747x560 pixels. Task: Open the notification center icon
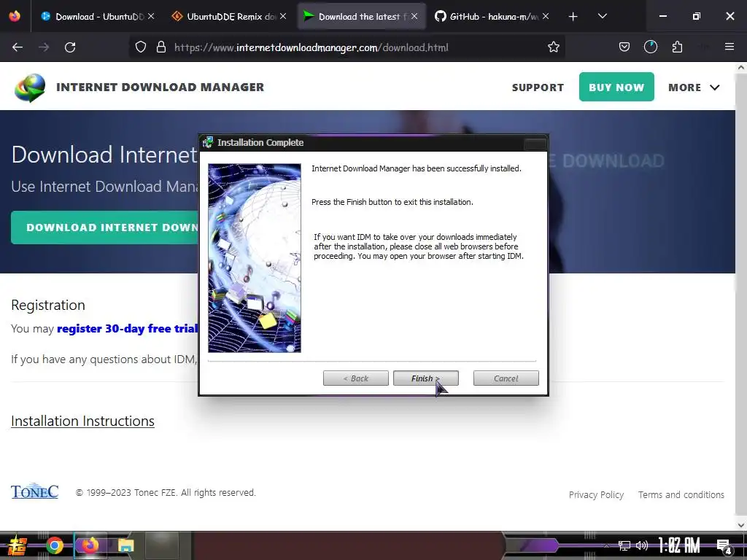click(x=724, y=547)
